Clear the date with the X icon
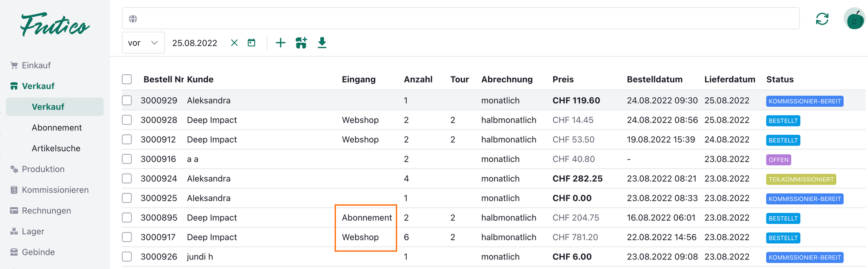Screen dimensions: 868x269 coord(234,43)
